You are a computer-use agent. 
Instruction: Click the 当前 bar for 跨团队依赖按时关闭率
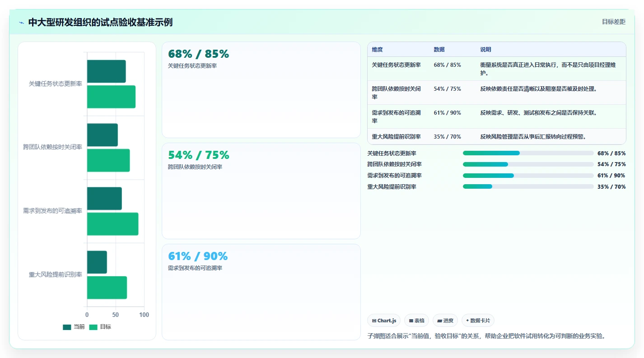pyautogui.click(x=103, y=135)
